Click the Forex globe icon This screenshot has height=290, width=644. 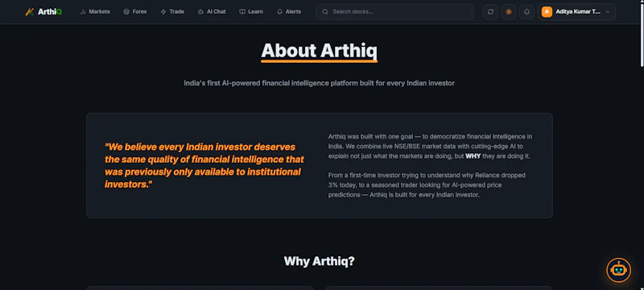coord(126,12)
